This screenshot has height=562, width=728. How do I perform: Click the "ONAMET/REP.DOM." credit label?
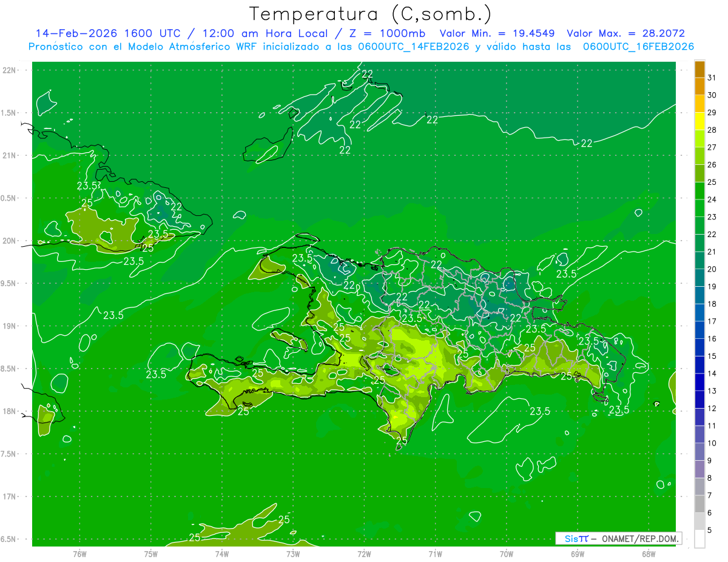tap(641, 538)
